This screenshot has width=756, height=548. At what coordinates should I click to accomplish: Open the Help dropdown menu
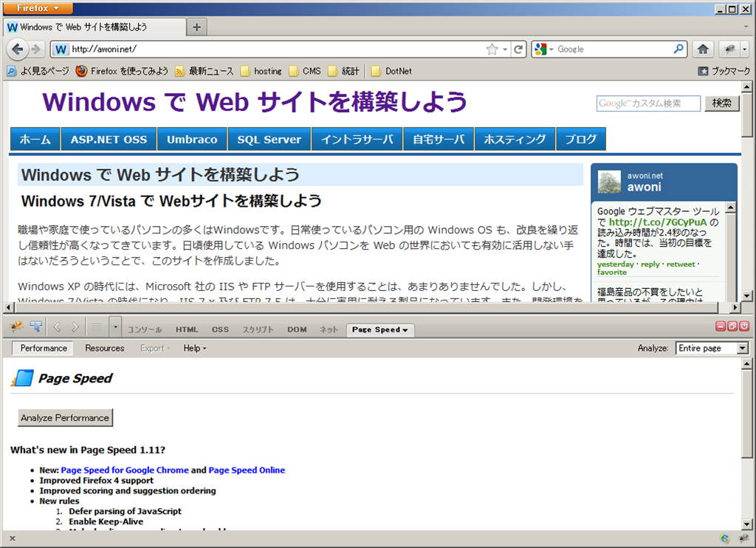pos(195,348)
